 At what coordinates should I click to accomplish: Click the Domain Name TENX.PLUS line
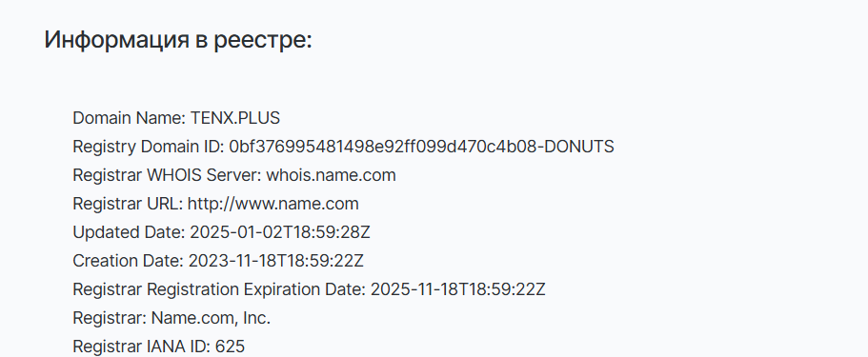click(176, 118)
